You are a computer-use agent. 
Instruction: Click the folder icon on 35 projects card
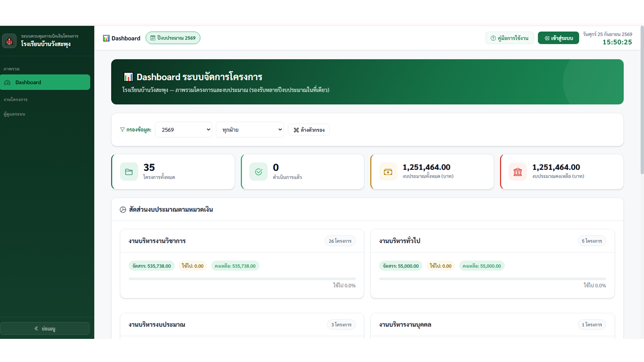point(129,172)
